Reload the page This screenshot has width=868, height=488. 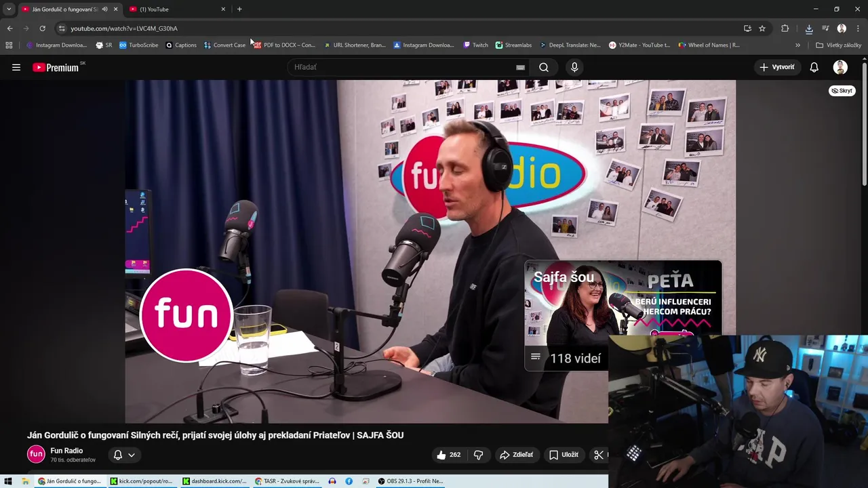pyautogui.click(x=42, y=28)
